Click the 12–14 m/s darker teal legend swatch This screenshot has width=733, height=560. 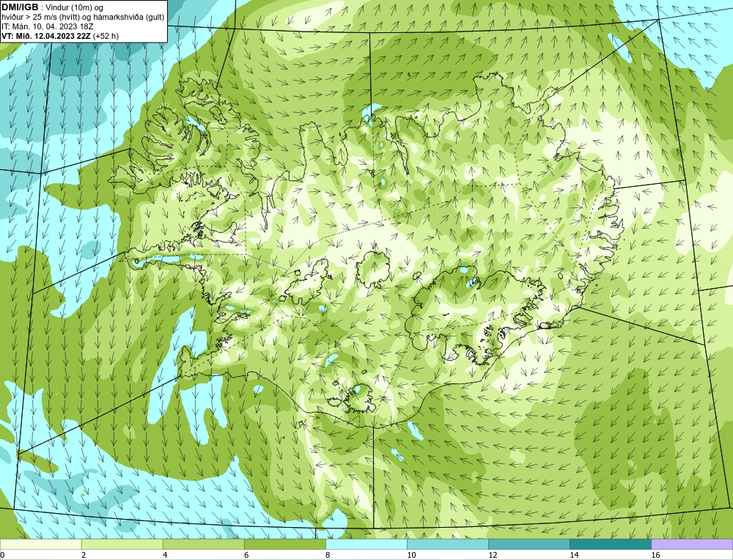tap(528, 545)
